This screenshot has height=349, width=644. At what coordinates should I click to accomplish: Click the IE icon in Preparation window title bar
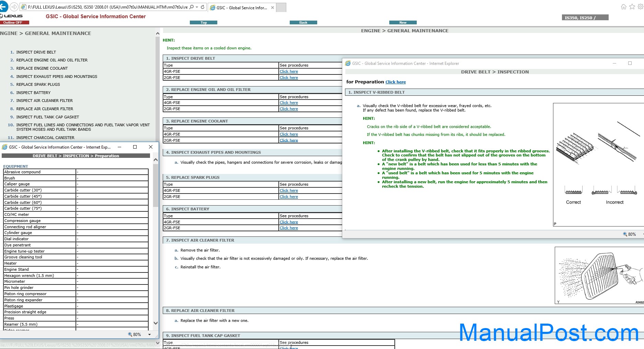[x=4, y=147]
